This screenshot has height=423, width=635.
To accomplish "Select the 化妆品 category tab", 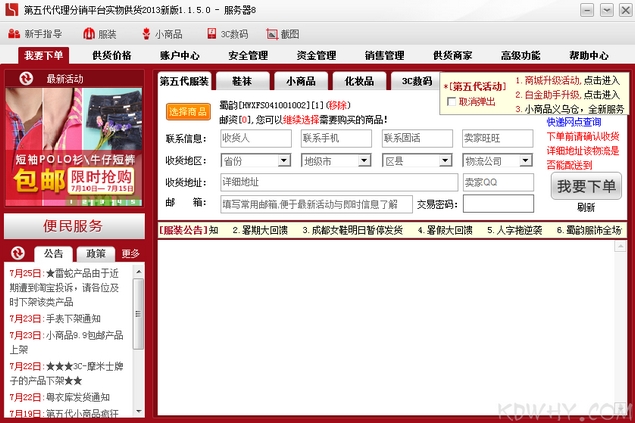I will point(359,81).
